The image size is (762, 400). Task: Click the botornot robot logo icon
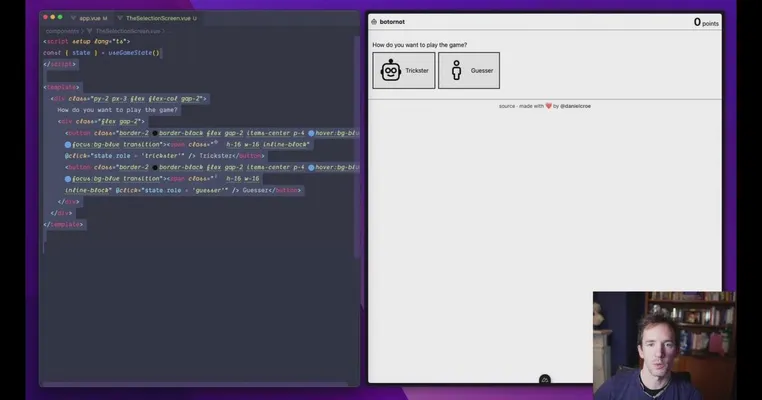point(374,22)
